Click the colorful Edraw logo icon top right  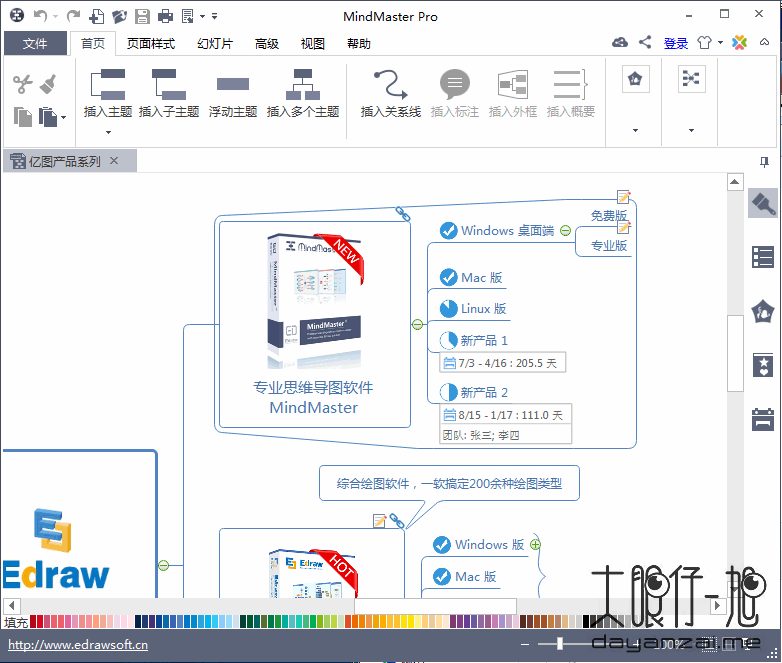pyautogui.click(x=740, y=42)
